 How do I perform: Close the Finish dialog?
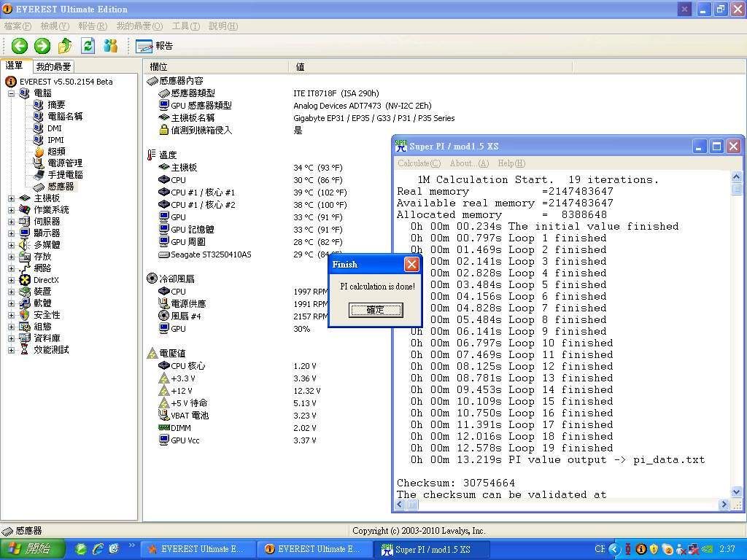point(411,264)
